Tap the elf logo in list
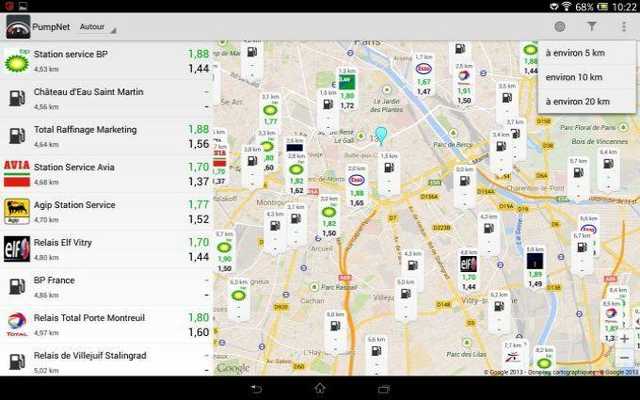640x400 pixels. pyautogui.click(x=17, y=249)
